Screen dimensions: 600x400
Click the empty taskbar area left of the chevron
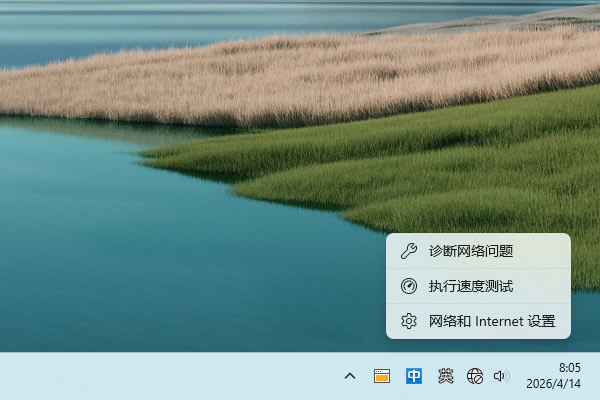coord(200,376)
